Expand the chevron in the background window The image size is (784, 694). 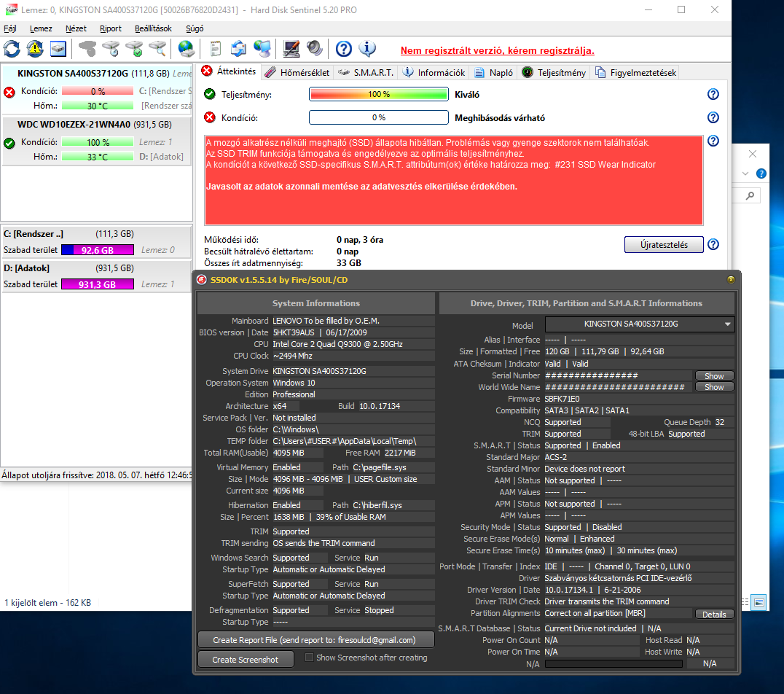(745, 173)
